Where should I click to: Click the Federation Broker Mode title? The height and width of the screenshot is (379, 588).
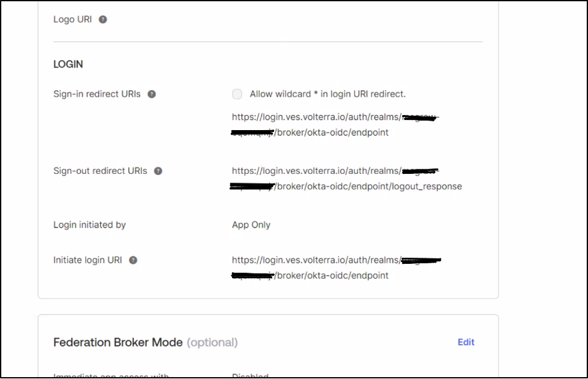click(x=118, y=342)
